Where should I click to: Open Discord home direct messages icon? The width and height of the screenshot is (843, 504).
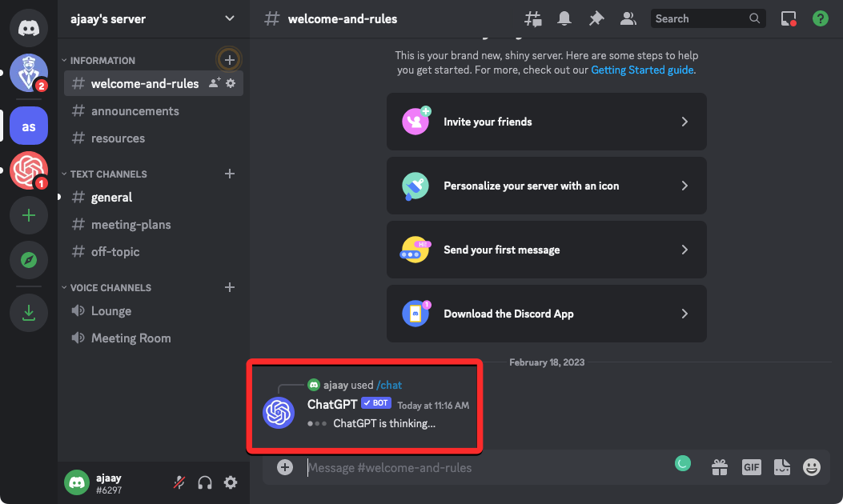29,27
